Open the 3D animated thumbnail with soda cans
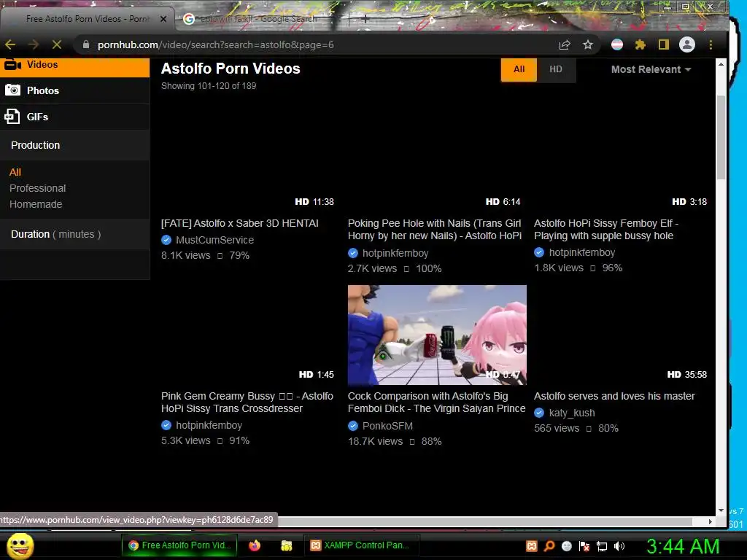The width and height of the screenshot is (747, 560). (437, 335)
